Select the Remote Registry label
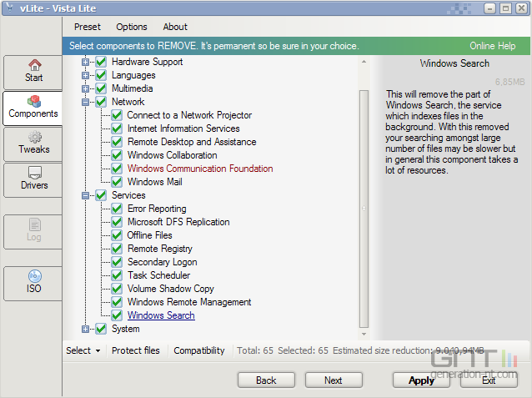 pyautogui.click(x=160, y=249)
